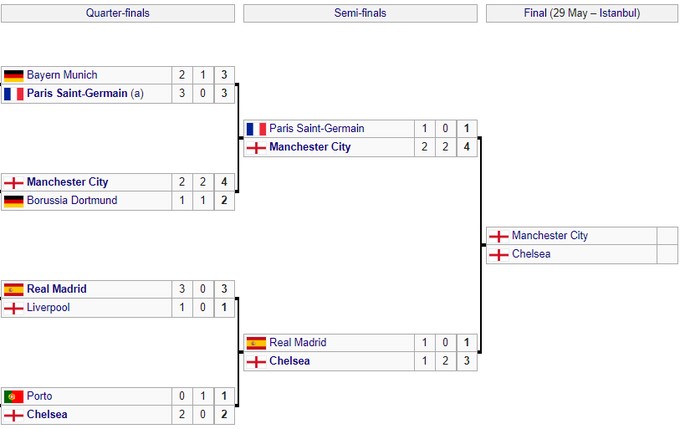This screenshot has width=680, height=429.
Task: Click the England flag beside Liverpool
Action: point(14,308)
